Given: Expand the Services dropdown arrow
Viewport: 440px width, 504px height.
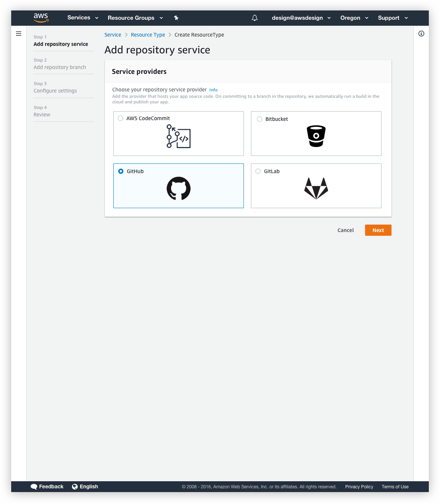Looking at the screenshot, I should point(97,18).
